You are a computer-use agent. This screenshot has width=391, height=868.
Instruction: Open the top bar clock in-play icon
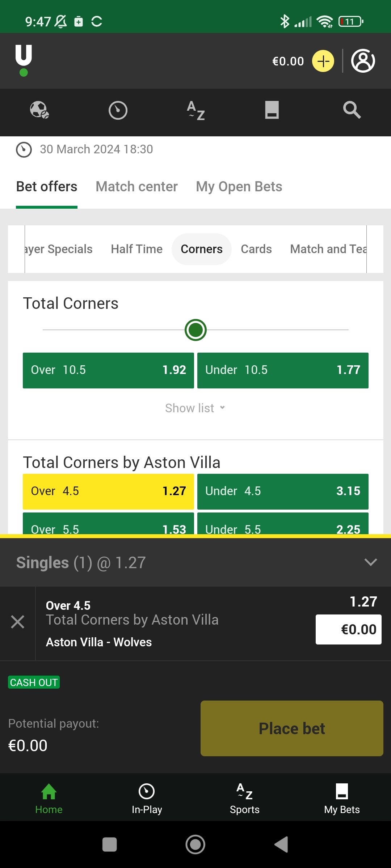[118, 110]
